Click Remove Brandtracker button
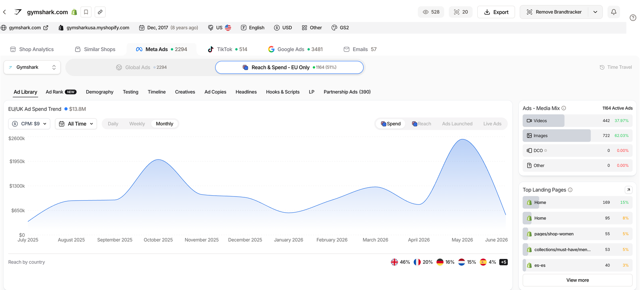 pos(554,12)
